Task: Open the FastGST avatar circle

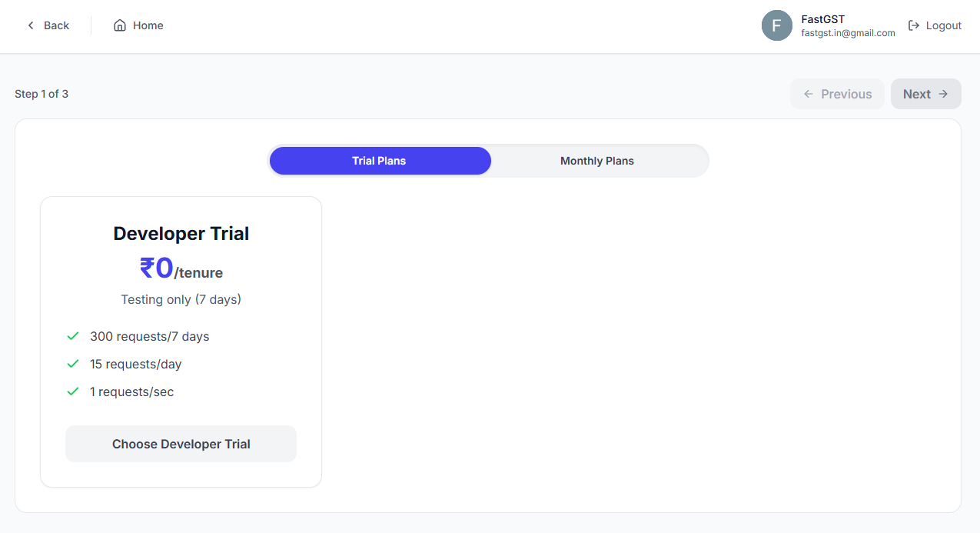Action: point(777,25)
